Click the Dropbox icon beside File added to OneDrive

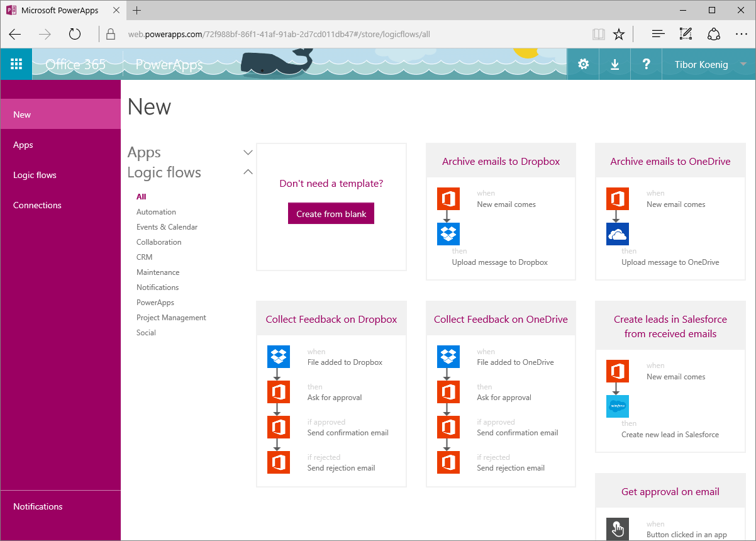(x=448, y=357)
